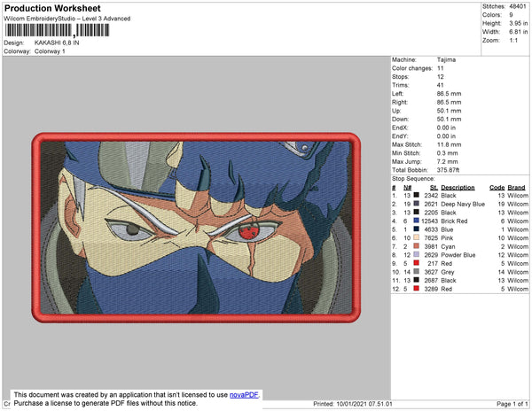The image size is (532, 411).
Task: Click the Grey swatch in stop 10
Action: (x=417, y=272)
